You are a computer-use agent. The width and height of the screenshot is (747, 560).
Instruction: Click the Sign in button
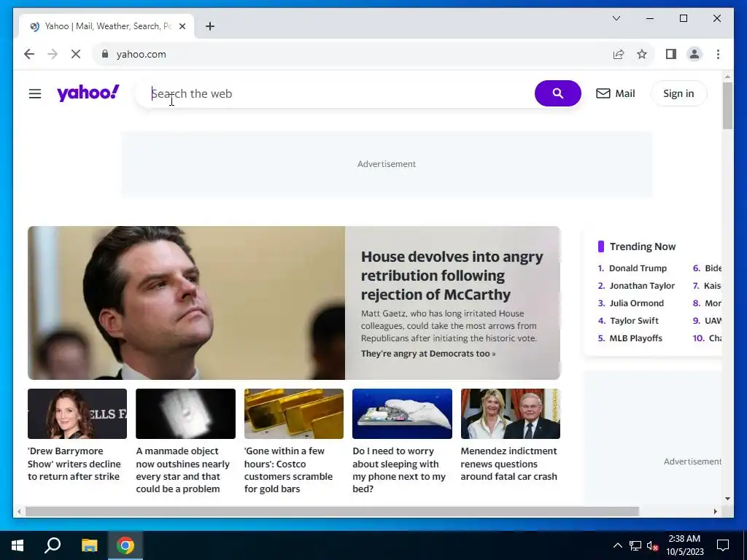tap(678, 93)
